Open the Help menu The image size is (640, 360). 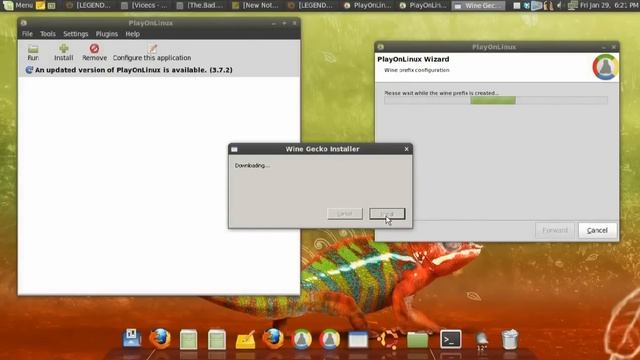tap(132, 34)
